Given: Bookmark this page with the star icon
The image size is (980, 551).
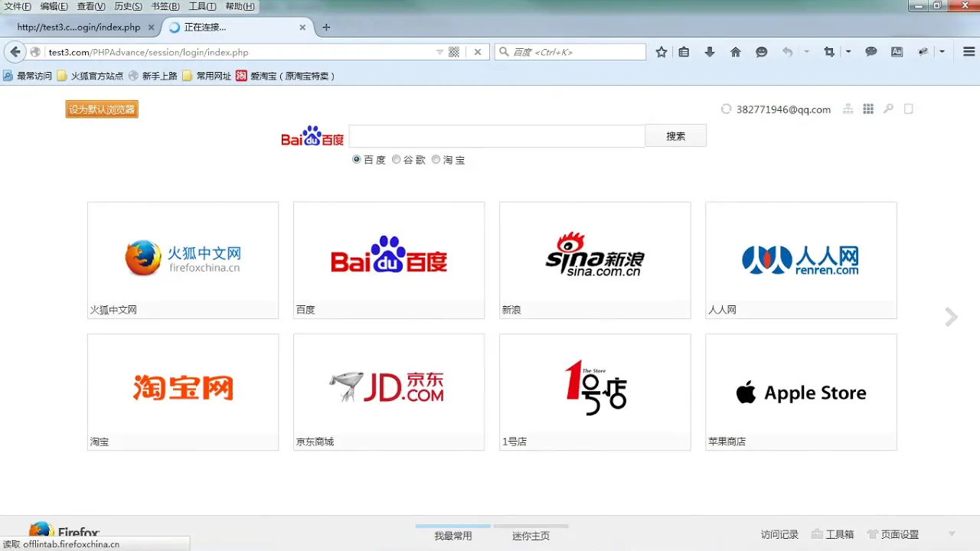Looking at the screenshot, I should pyautogui.click(x=661, y=52).
